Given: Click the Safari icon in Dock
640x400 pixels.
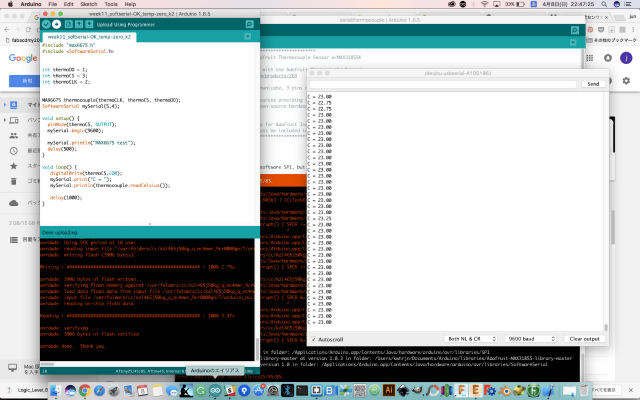Looking at the screenshot, I should click(x=99, y=391).
